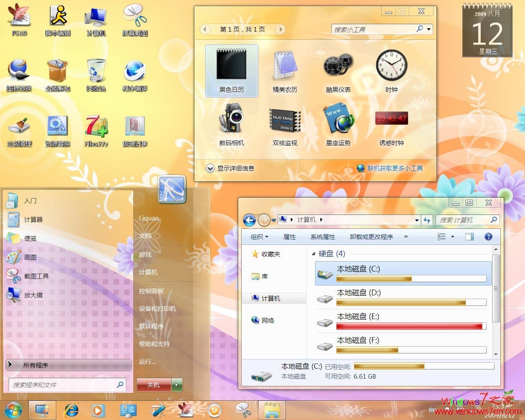Launch Internet Explorer from the taskbar
The height and width of the screenshot is (420, 525).
[72, 410]
